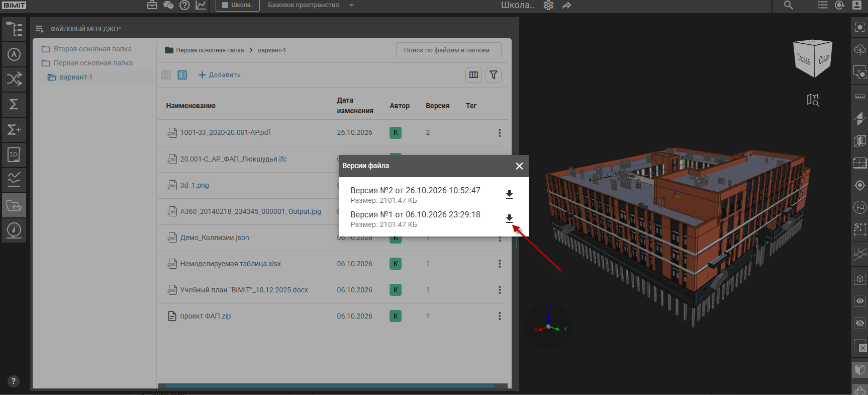Open the search magnifier in top bar
Viewport: 868px width, 395px height.
tap(788, 5)
